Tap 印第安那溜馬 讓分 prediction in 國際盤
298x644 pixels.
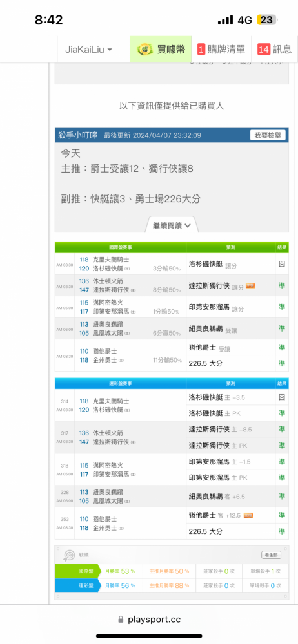216,308
